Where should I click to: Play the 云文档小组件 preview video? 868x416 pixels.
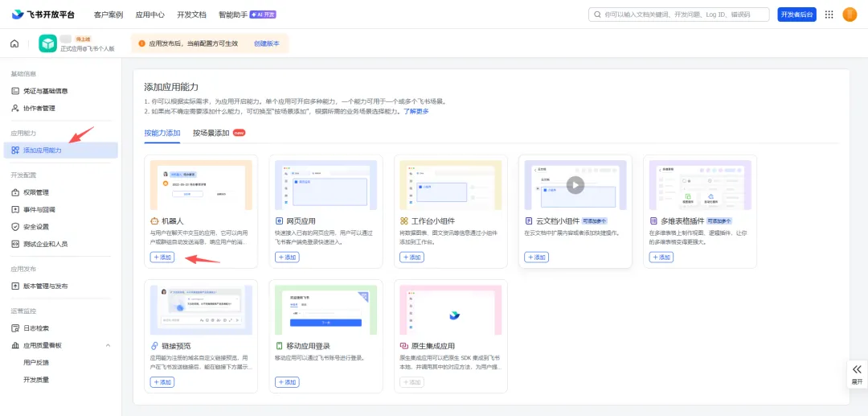coord(575,185)
